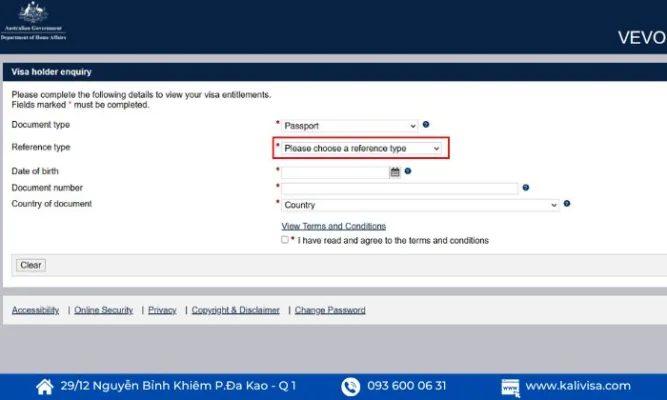Open help icon beside Document number
This screenshot has width=667, height=400.
point(526,188)
